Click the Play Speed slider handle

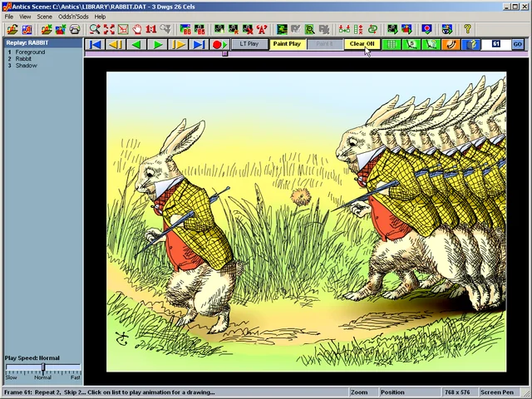pos(43,367)
